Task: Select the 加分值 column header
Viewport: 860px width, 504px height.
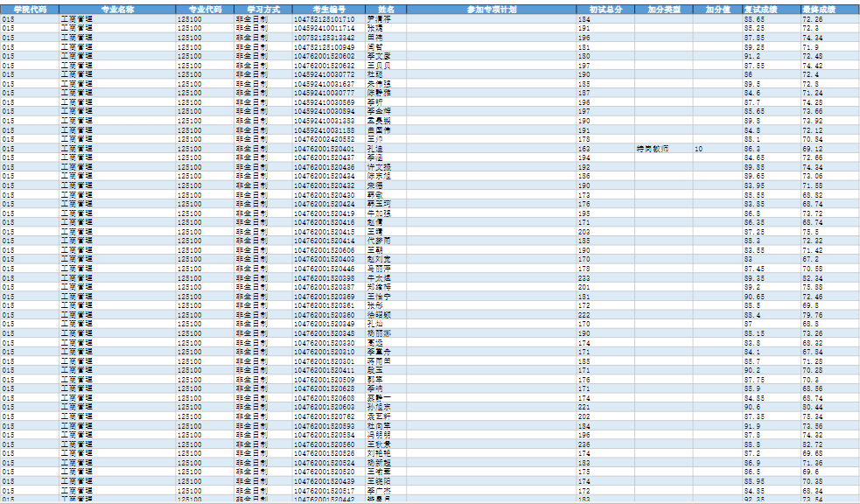Action: tap(717, 8)
